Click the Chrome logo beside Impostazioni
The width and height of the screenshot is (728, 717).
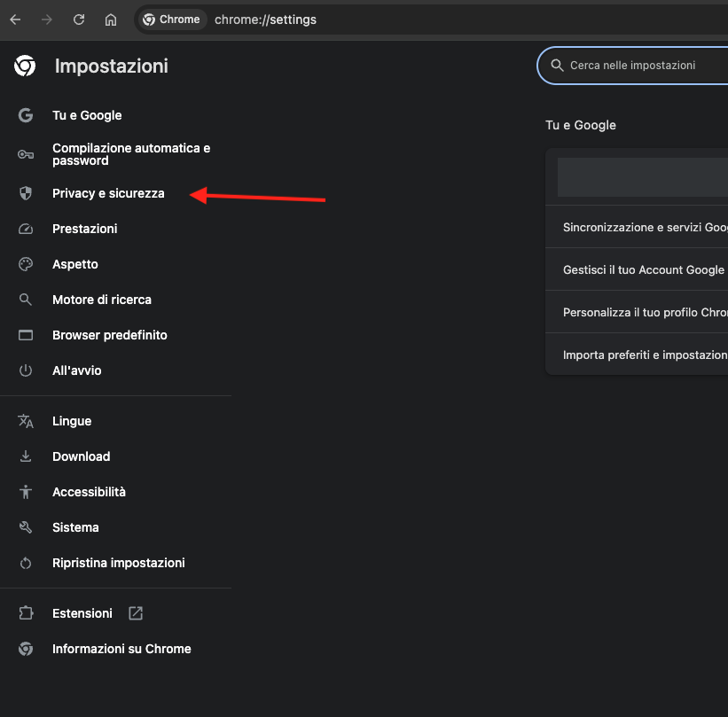[x=25, y=66]
